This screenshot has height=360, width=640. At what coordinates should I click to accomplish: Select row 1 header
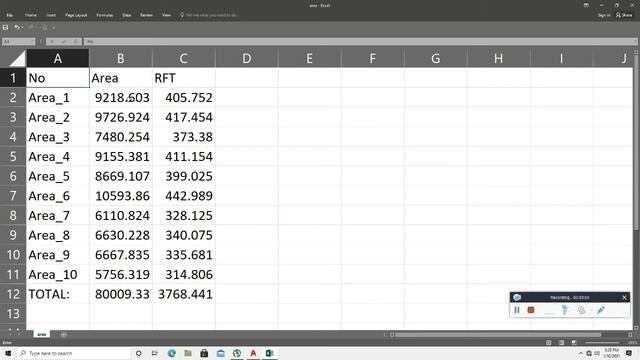click(x=13, y=78)
